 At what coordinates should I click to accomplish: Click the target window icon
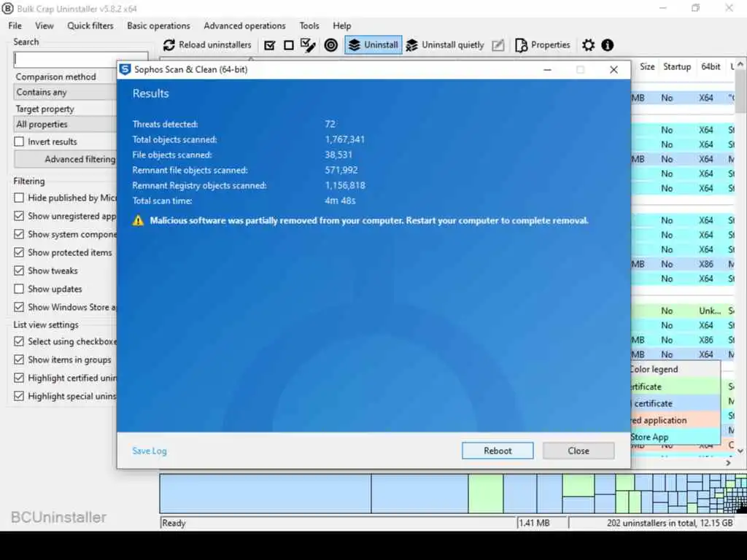point(330,45)
